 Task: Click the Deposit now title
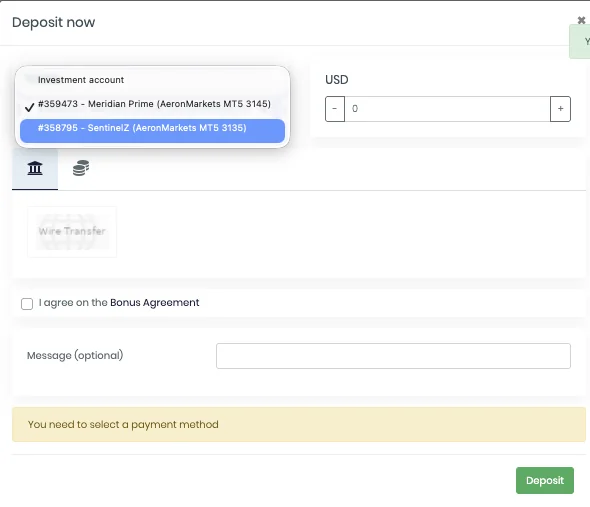[x=53, y=23]
